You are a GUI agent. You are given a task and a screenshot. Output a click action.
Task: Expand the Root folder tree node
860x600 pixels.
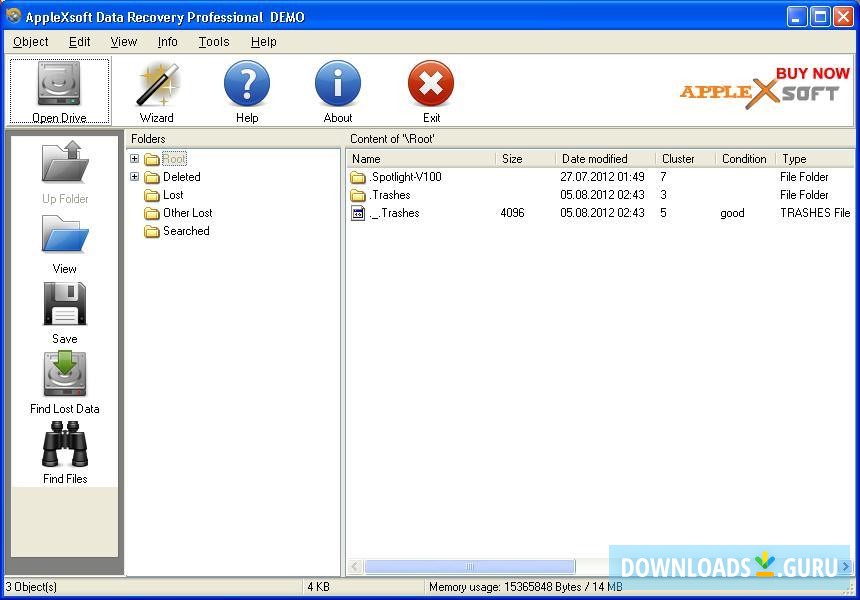135,159
